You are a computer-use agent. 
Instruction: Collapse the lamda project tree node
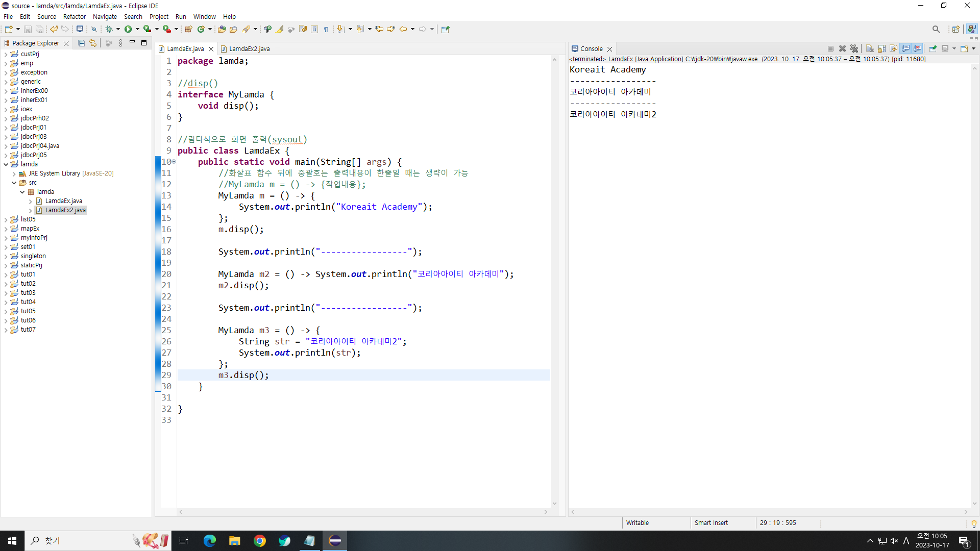(6, 164)
